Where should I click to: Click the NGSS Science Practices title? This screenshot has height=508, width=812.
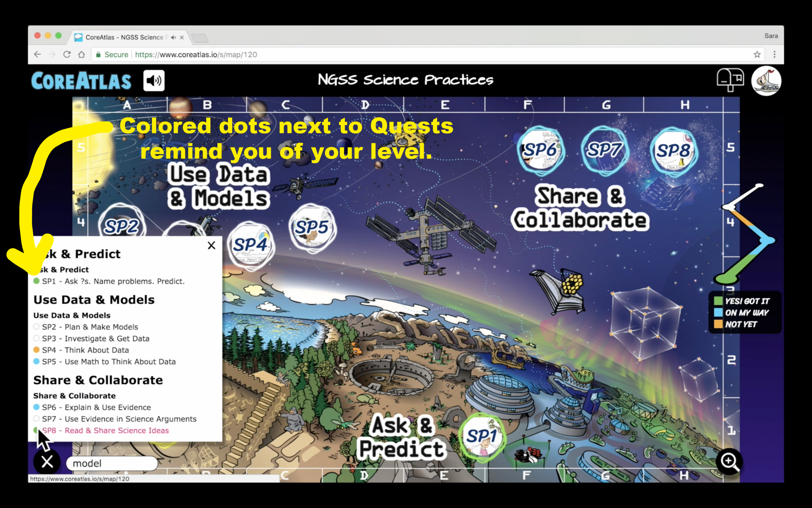pyautogui.click(x=405, y=80)
